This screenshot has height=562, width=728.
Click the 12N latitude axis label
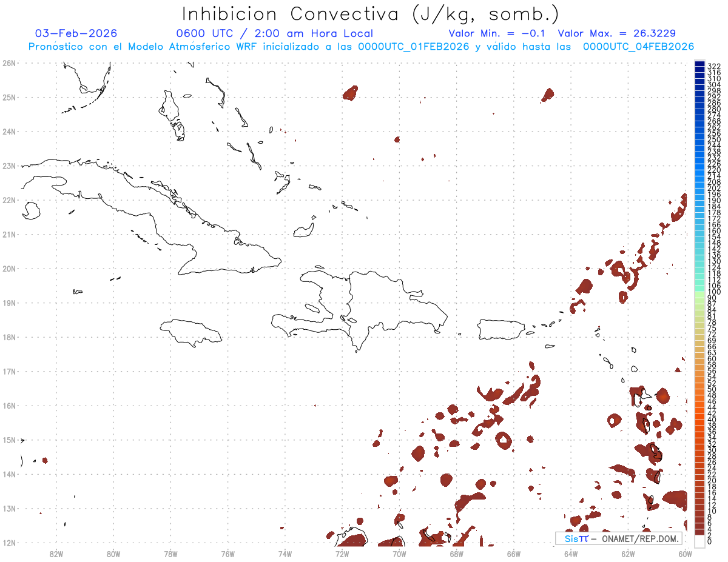(10, 543)
